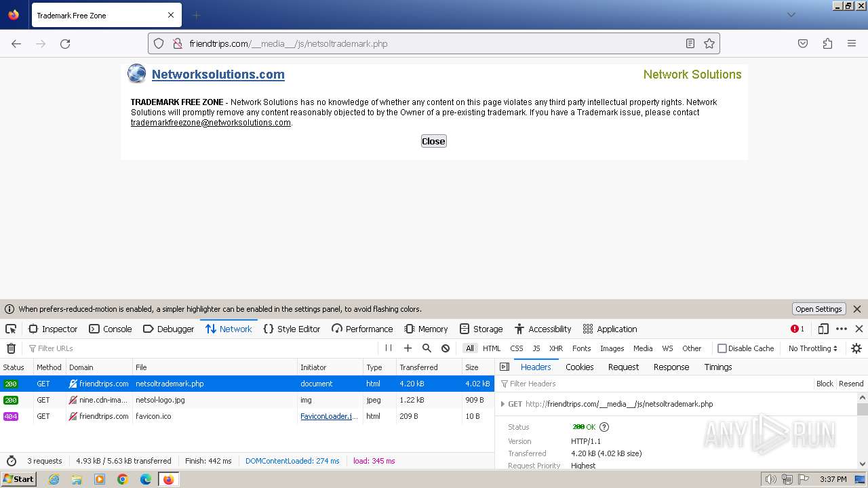Show insecure connection site info
The image size is (868, 488).
point(177,43)
